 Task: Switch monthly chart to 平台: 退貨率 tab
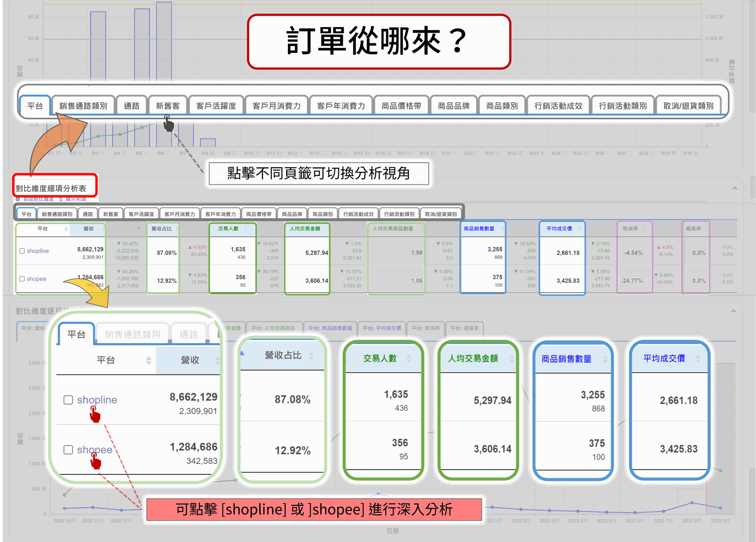465,328
